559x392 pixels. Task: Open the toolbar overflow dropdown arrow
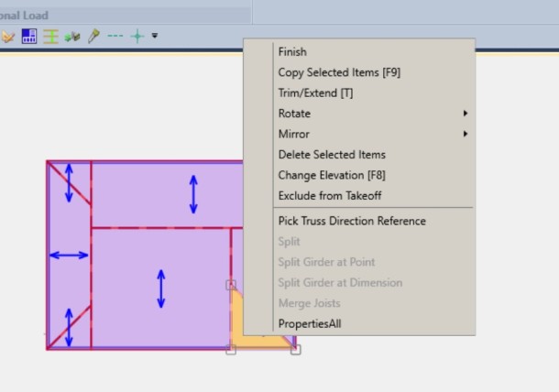pos(154,37)
